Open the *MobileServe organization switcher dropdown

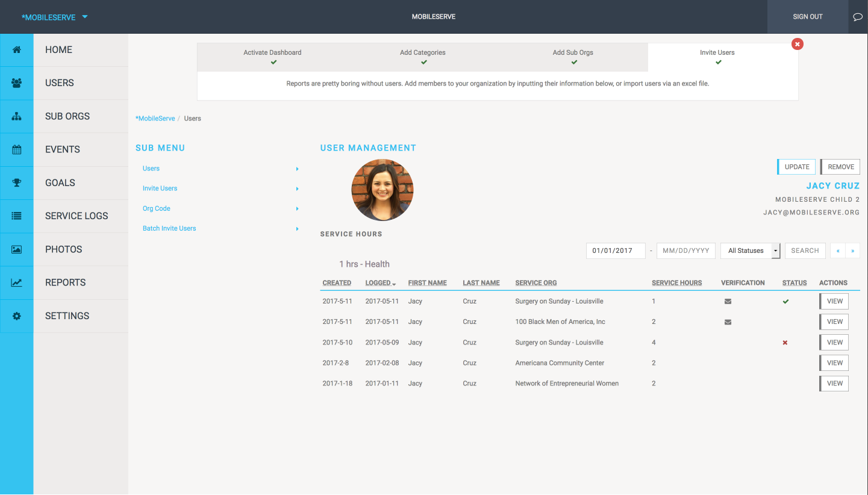coord(54,17)
